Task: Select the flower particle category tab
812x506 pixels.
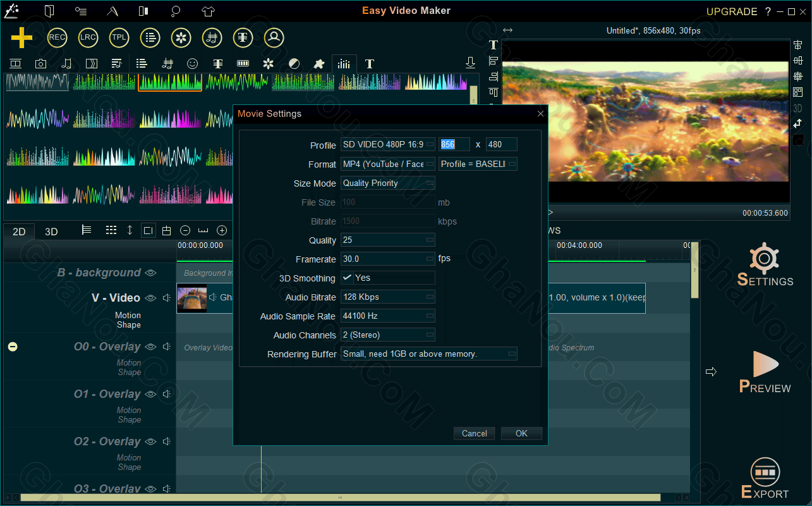Action: tap(269, 64)
